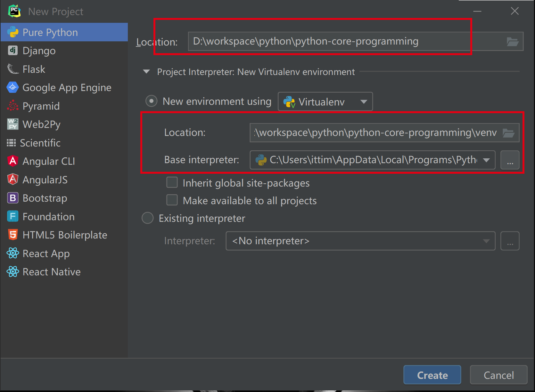535x392 pixels.
Task: Click the Flask horn icon
Action: click(13, 69)
